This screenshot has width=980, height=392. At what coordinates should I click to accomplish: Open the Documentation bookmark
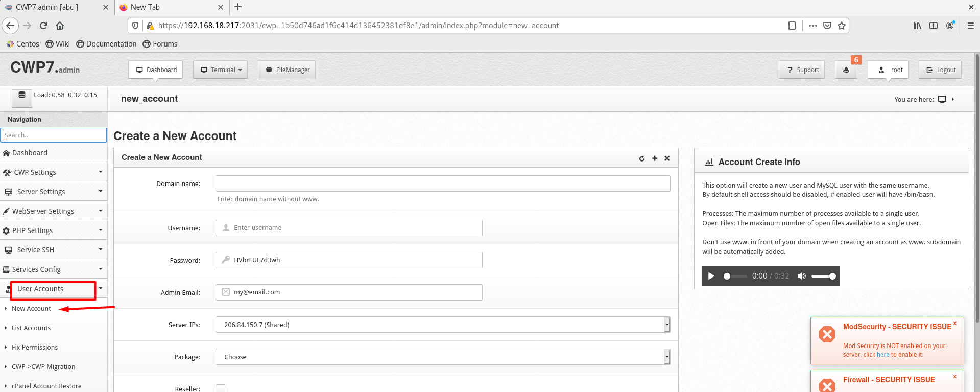pos(106,44)
